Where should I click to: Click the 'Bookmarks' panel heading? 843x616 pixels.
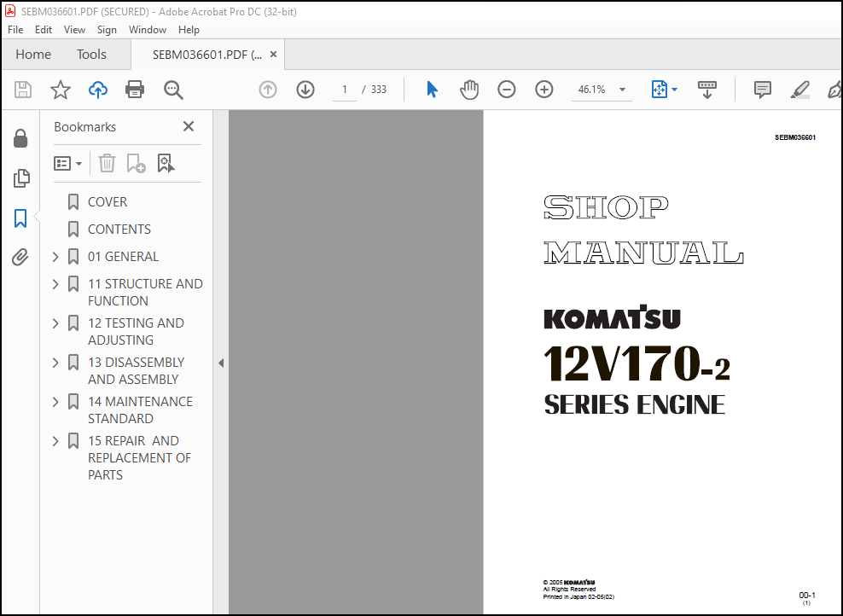coord(85,127)
